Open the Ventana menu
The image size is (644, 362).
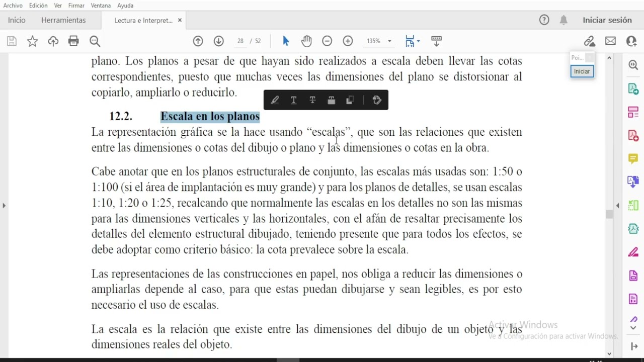tap(101, 6)
